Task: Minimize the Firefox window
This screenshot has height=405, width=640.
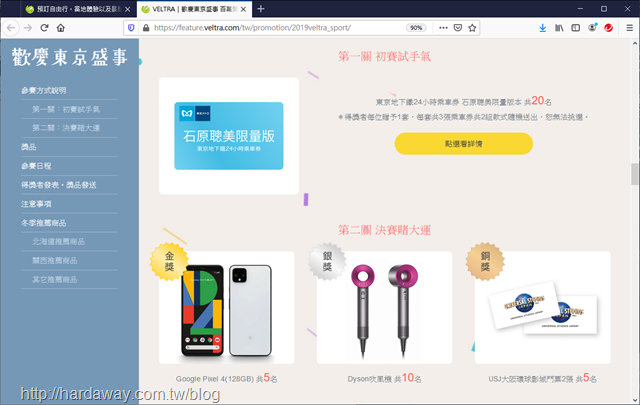Action: [x=580, y=9]
